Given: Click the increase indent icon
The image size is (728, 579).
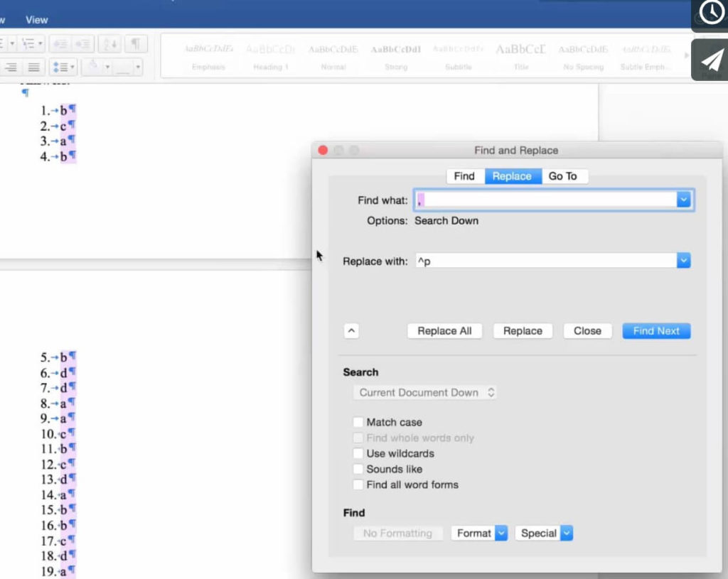Looking at the screenshot, I should click(82, 44).
